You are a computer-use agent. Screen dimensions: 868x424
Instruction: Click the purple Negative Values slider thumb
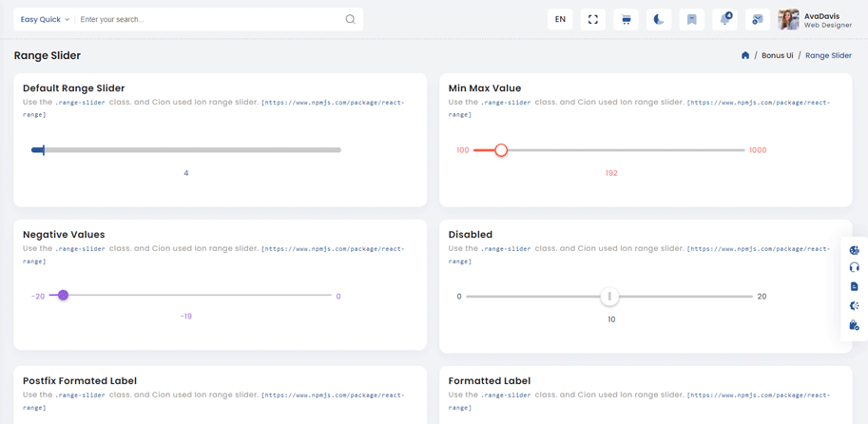click(64, 296)
